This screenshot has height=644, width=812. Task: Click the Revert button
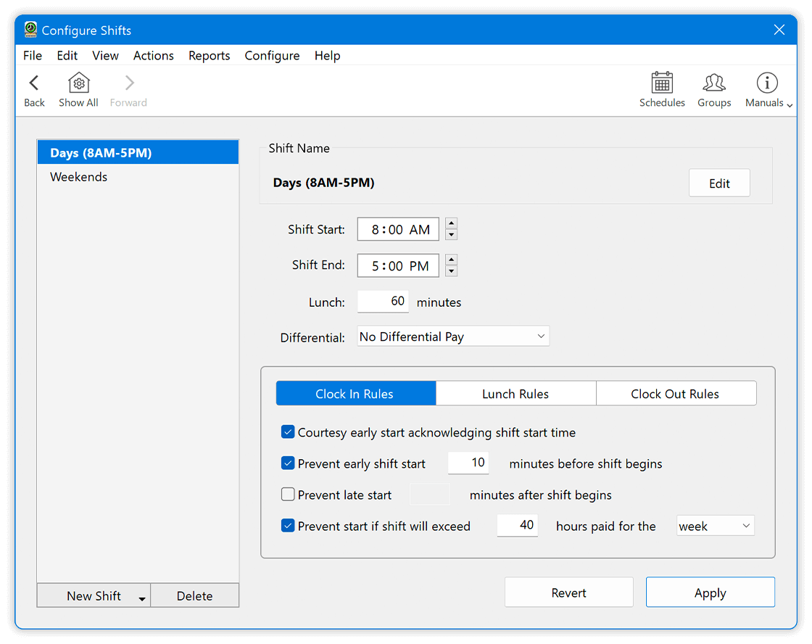pyautogui.click(x=568, y=593)
